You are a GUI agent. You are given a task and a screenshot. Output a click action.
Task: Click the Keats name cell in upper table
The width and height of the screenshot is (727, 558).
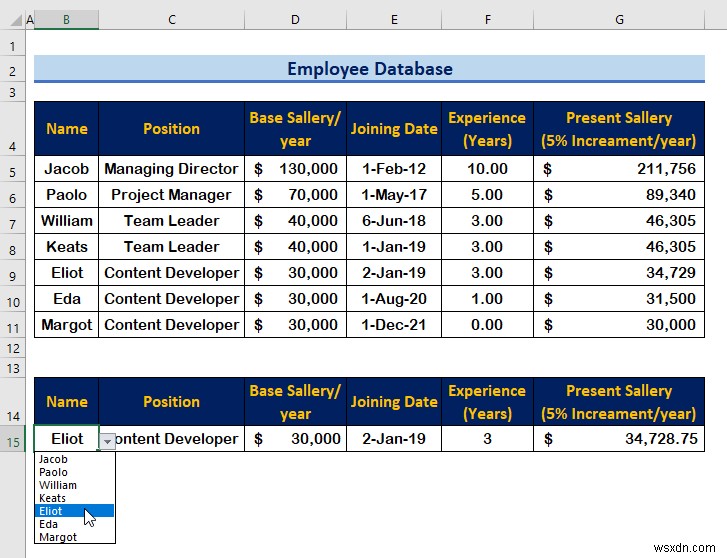pos(66,246)
